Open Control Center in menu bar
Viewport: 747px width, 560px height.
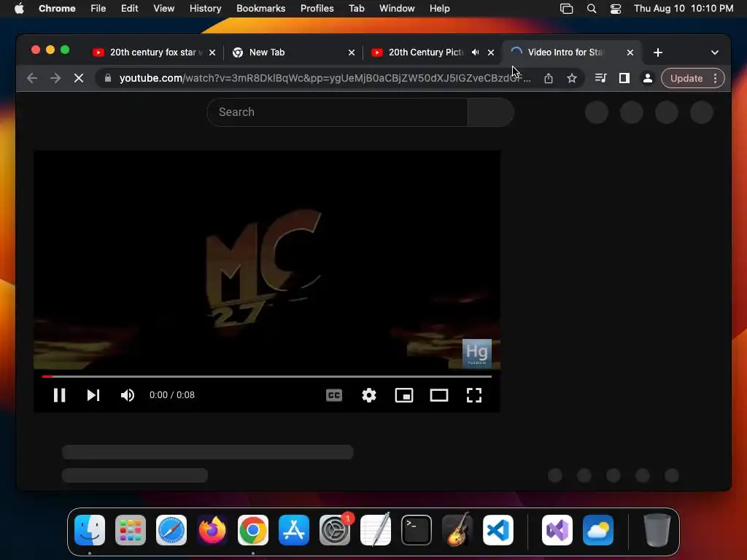(x=616, y=8)
